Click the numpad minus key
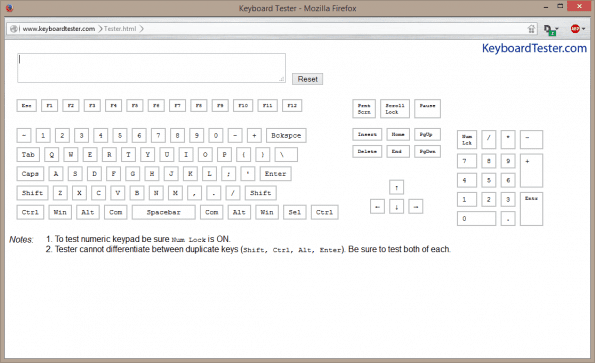Screen dimensions: 595x363 point(531,140)
